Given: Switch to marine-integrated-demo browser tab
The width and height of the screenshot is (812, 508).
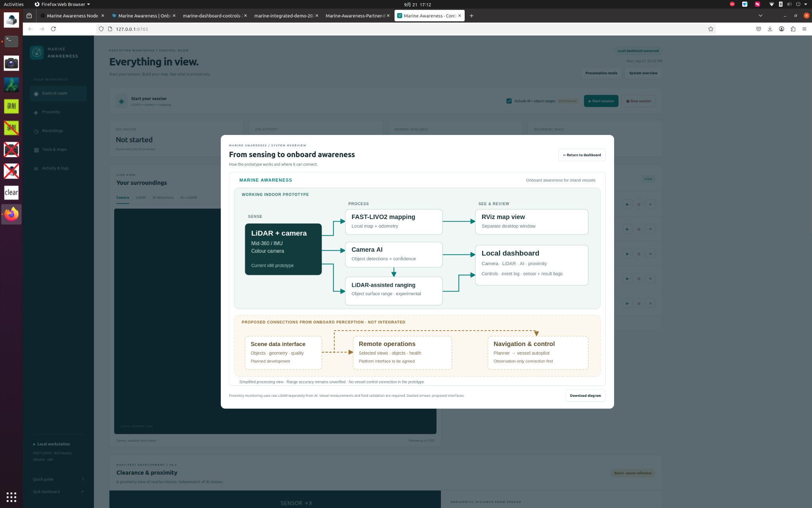Looking at the screenshot, I should [x=284, y=16].
